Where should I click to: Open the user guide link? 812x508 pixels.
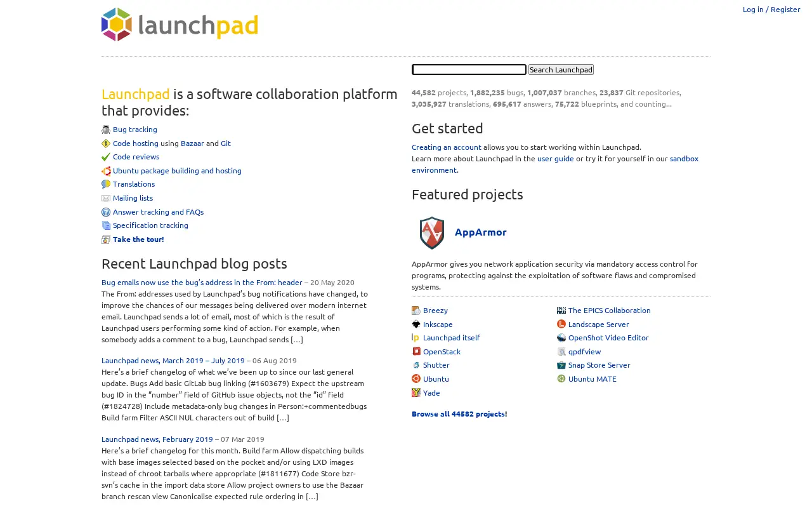pyautogui.click(x=556, y=159)
